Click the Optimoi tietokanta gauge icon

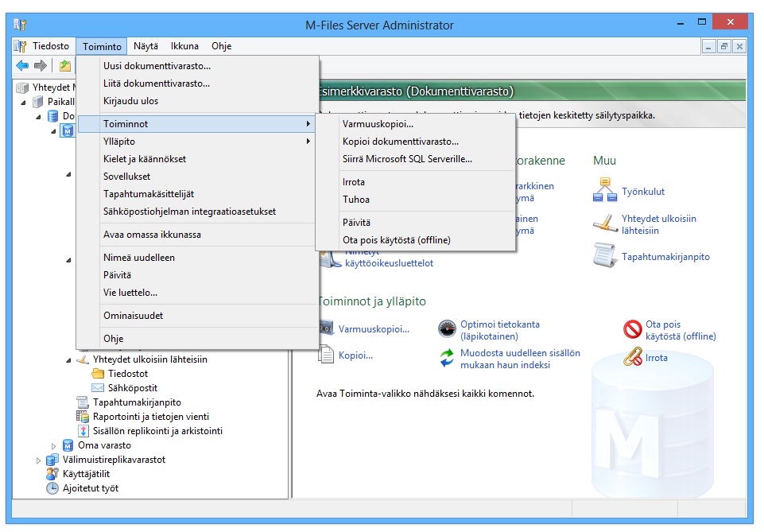coord(447,329)
